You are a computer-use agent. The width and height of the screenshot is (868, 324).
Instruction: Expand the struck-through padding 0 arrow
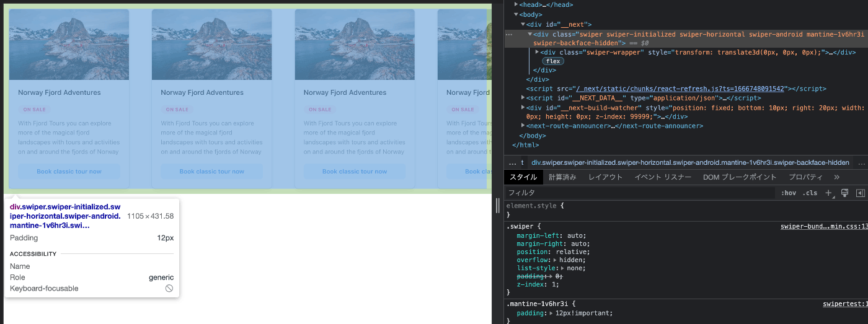pos(551,276)
